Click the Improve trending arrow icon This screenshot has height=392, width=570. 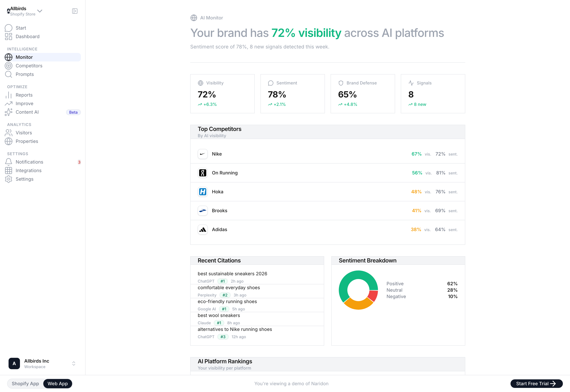9,104
